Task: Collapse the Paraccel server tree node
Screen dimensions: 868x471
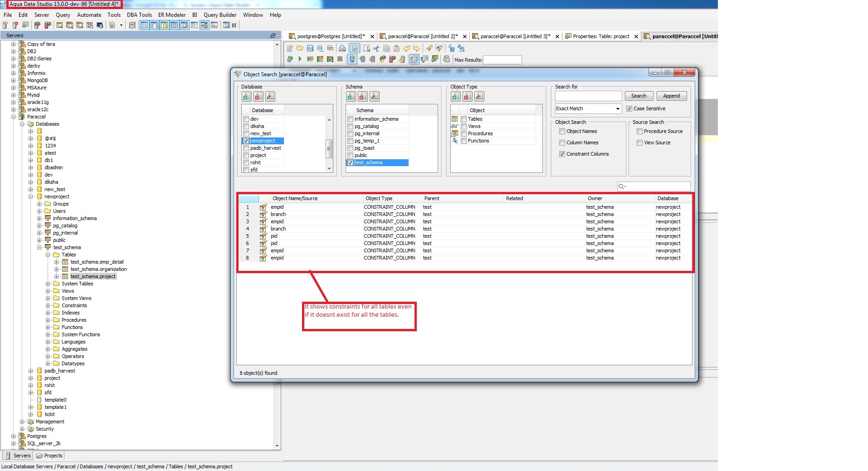Action: pos(14,117)
